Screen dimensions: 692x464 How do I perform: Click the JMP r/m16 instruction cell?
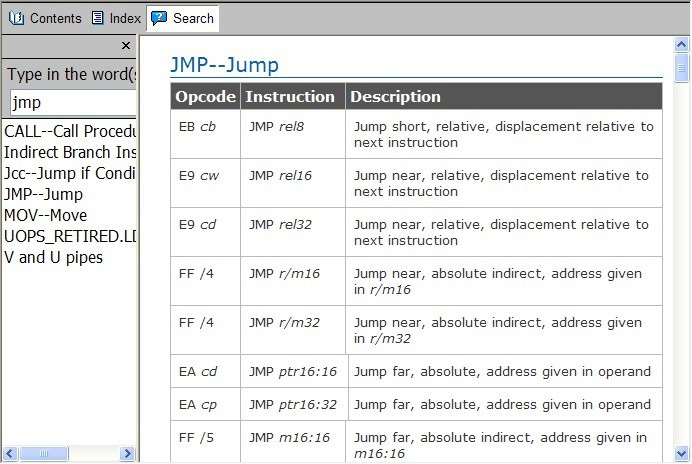click(x=293, y=281)
